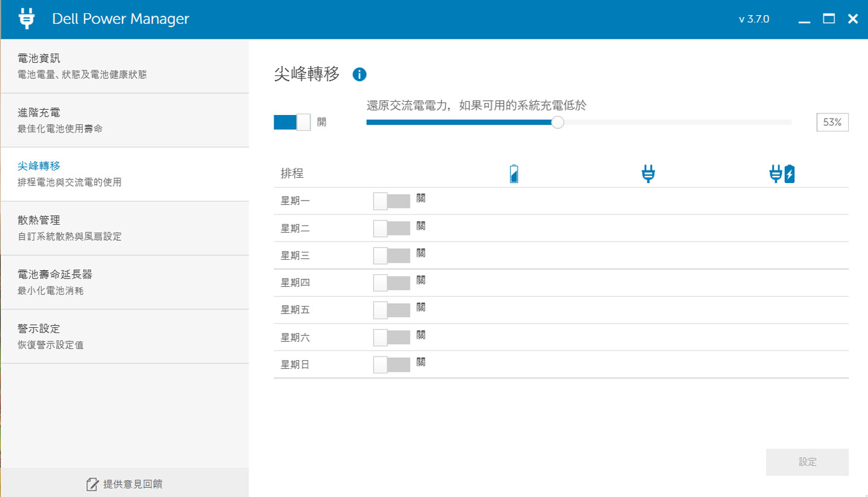
Task: Turn off the Peak Shift 開 switch
Action: click(x=292, y=122)
